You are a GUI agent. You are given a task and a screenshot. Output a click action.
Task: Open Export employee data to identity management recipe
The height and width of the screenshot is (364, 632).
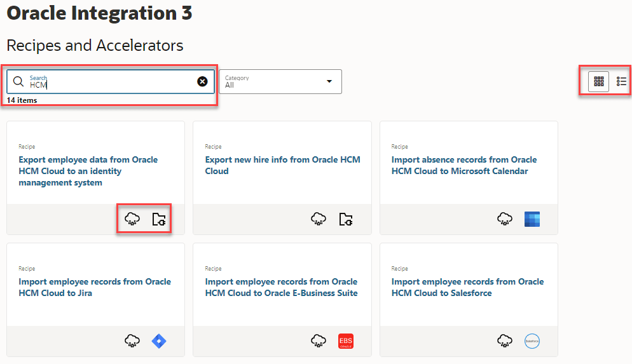[88, 171]
